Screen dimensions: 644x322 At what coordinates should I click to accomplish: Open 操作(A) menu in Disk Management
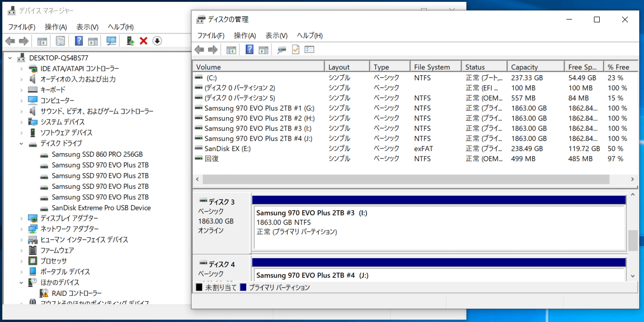tap(245, 36)
